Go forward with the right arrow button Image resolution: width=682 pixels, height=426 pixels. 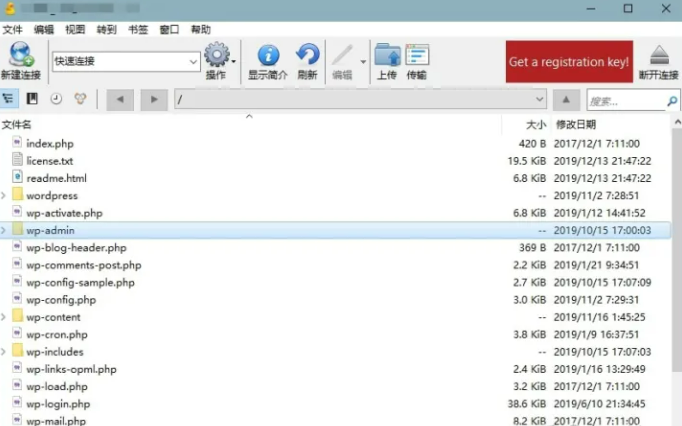click(154, 100)
